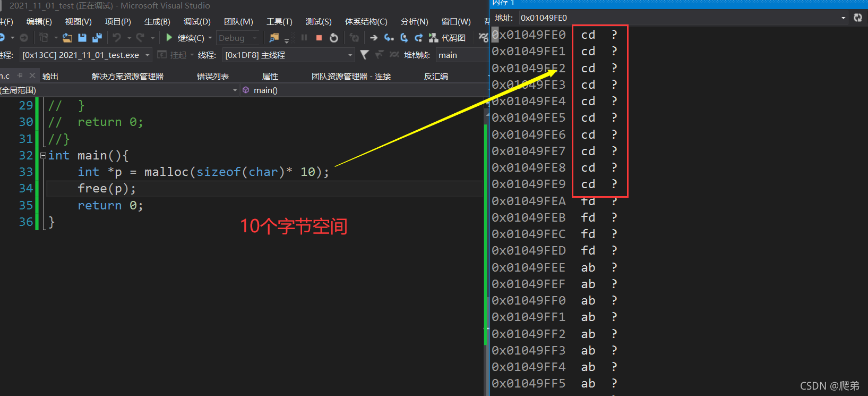Switch to the 团队资源管理器 - 连接 tab
Image resolution: width=868 pixels, height=396 pixels.
[x=351, y=76]
